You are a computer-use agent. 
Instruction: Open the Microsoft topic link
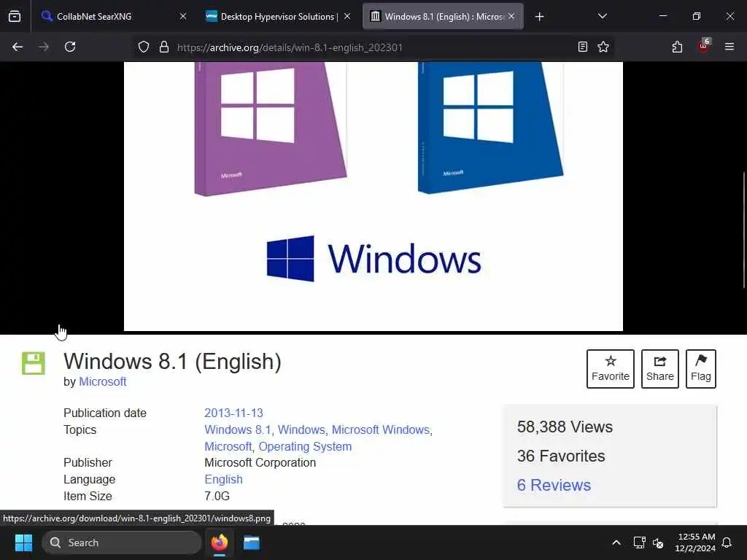point(228,446)
